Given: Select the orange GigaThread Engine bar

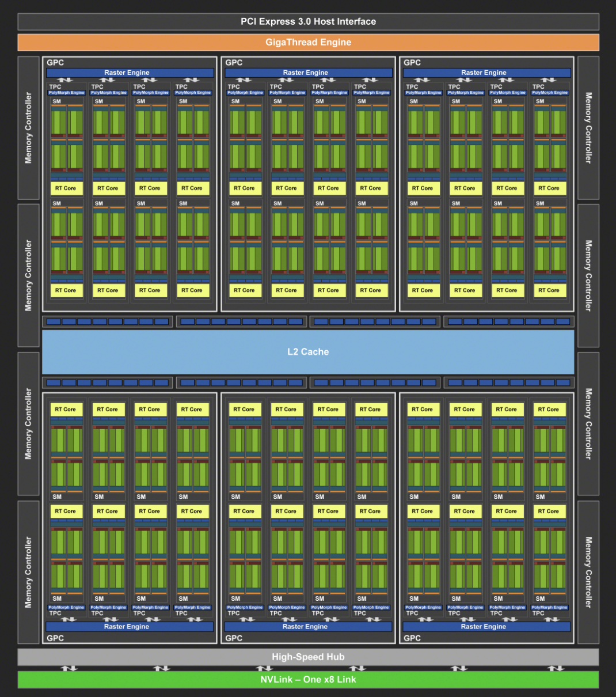Looking at the screenshot, I should tap(308, 42).
